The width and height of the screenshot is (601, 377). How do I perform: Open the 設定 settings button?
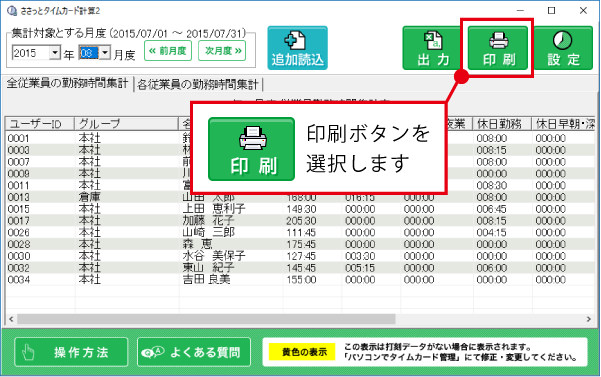pyautogui.click(x=563, y=48)
